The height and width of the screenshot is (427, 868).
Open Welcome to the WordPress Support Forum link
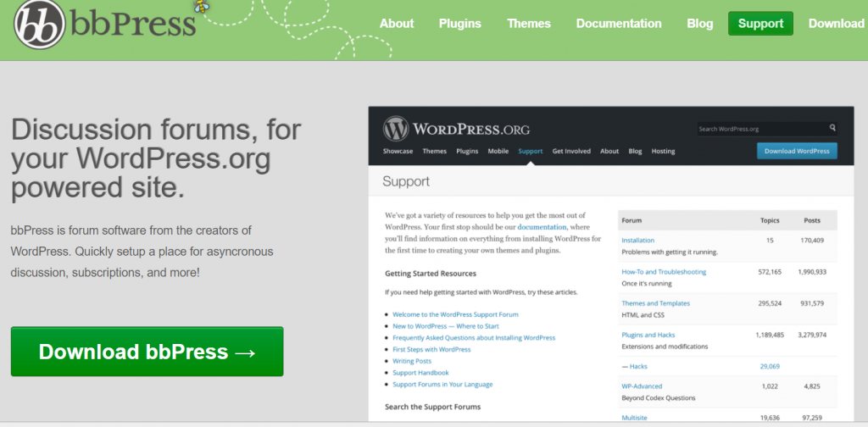coord(455,314)
